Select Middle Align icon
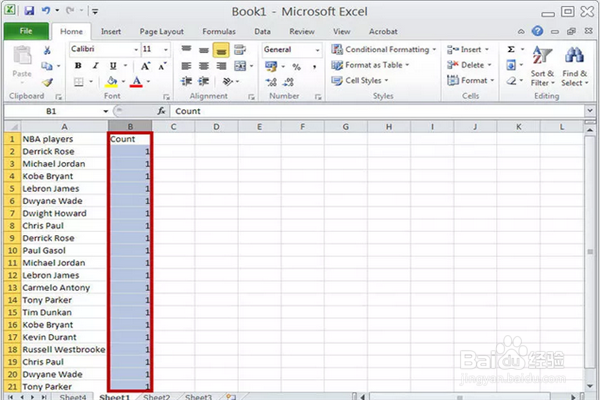This screenshot has height=400, width=600. (x=204, y=50)
